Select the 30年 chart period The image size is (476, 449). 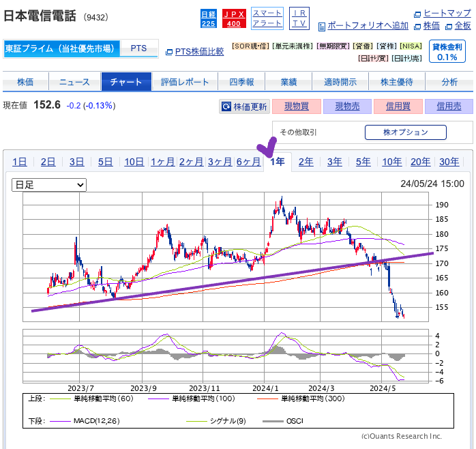(x=449, y=162)
